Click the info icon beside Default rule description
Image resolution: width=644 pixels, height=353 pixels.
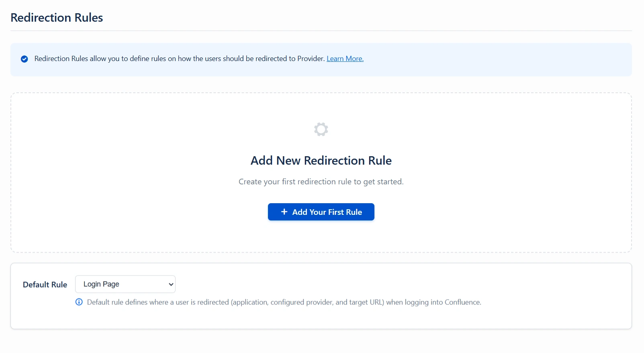(x=79, y=302)
